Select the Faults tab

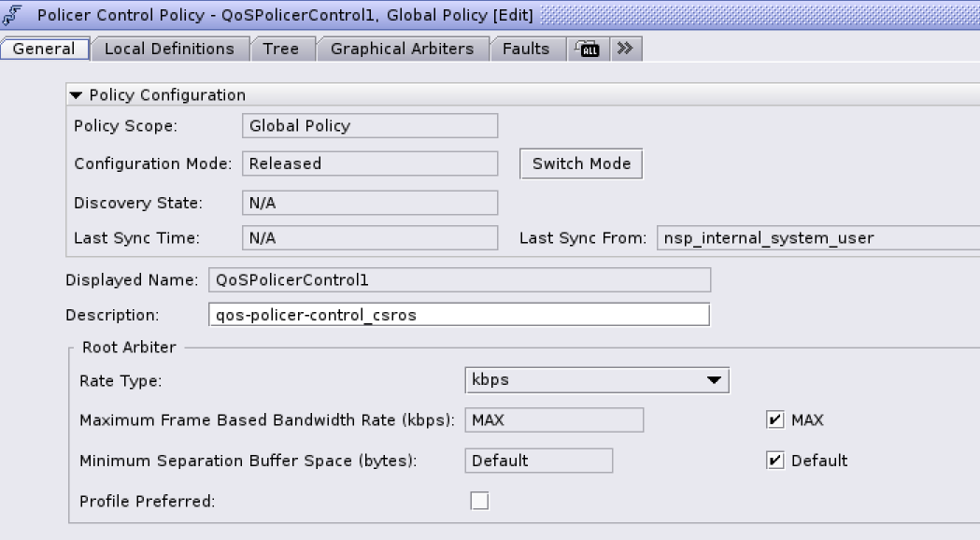pos(526,49)
